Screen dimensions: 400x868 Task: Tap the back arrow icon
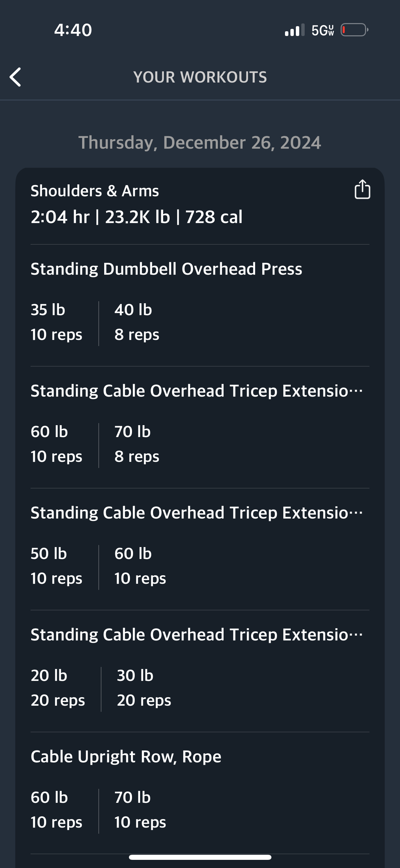click(16, 77)
